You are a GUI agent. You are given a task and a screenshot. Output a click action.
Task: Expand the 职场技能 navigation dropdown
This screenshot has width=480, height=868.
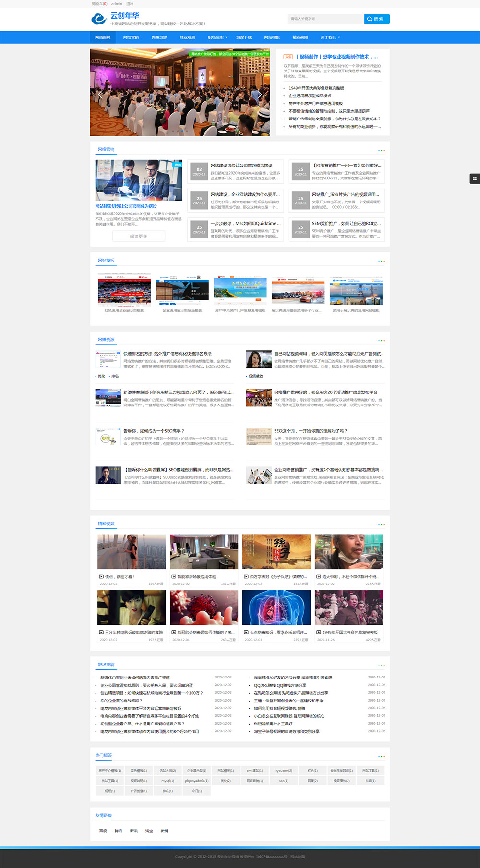coord(217,37)
